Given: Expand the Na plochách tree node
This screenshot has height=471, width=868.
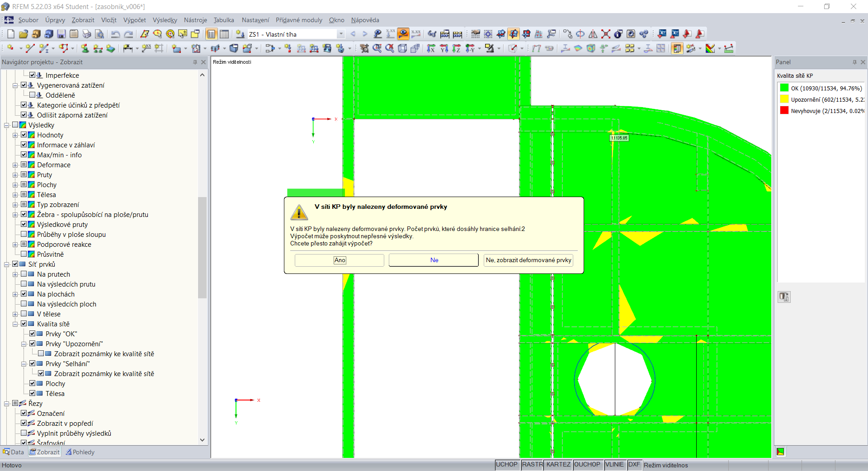Looking at the screenshot, I should [15, 294].
